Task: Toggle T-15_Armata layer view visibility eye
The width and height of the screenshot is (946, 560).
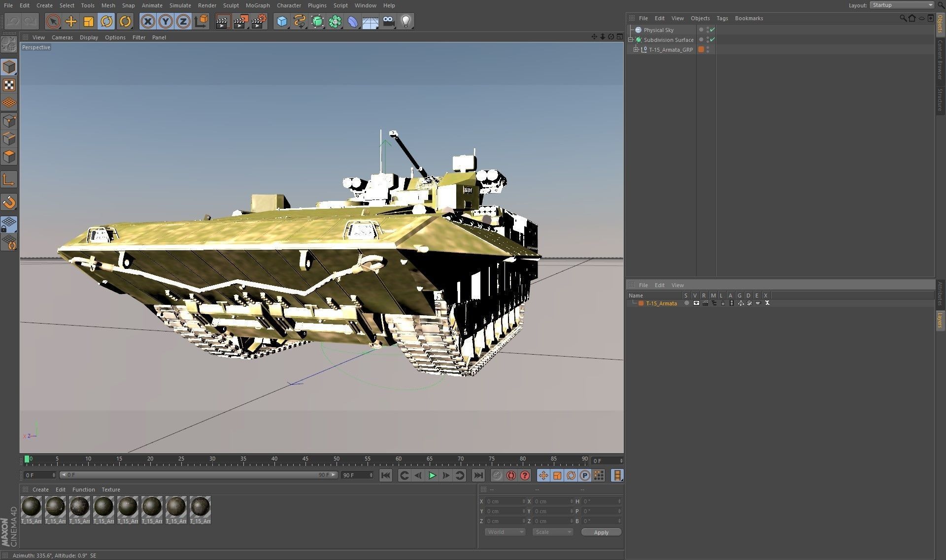Action: [x=696, y=303]
